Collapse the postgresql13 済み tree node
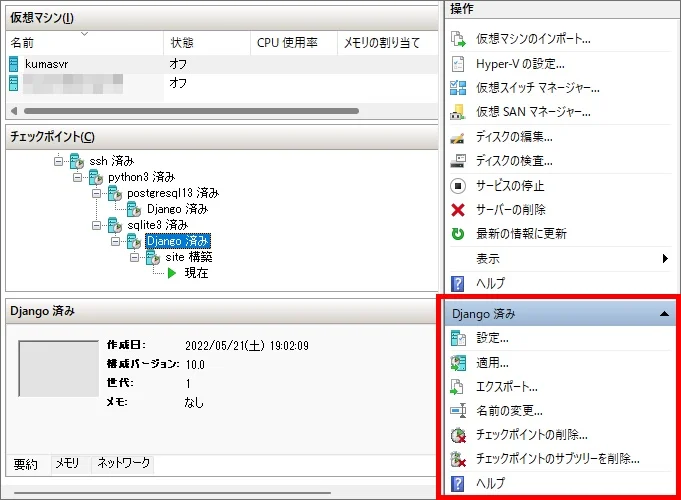The height and width of the screenshot is (500, 681). (x=97, y=193)
